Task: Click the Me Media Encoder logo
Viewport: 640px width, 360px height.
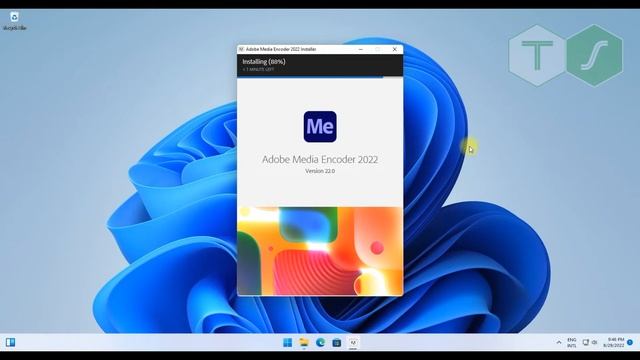Action: [320, 127]
